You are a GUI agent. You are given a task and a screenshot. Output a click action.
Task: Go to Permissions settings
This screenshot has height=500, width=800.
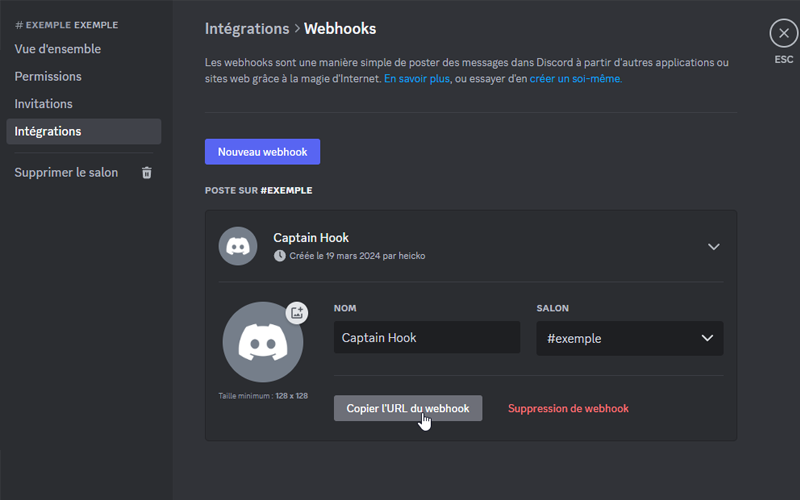click(48, 76)
